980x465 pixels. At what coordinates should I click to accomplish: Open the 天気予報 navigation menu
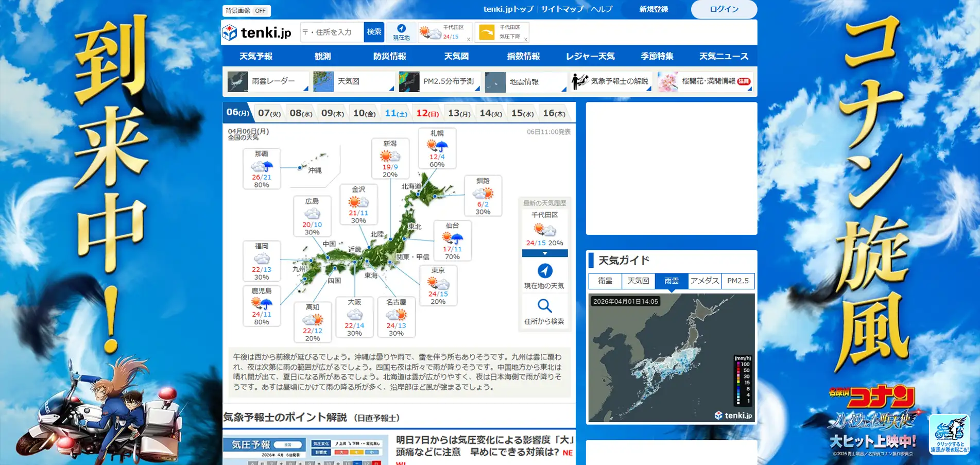[x=256, y=56]
